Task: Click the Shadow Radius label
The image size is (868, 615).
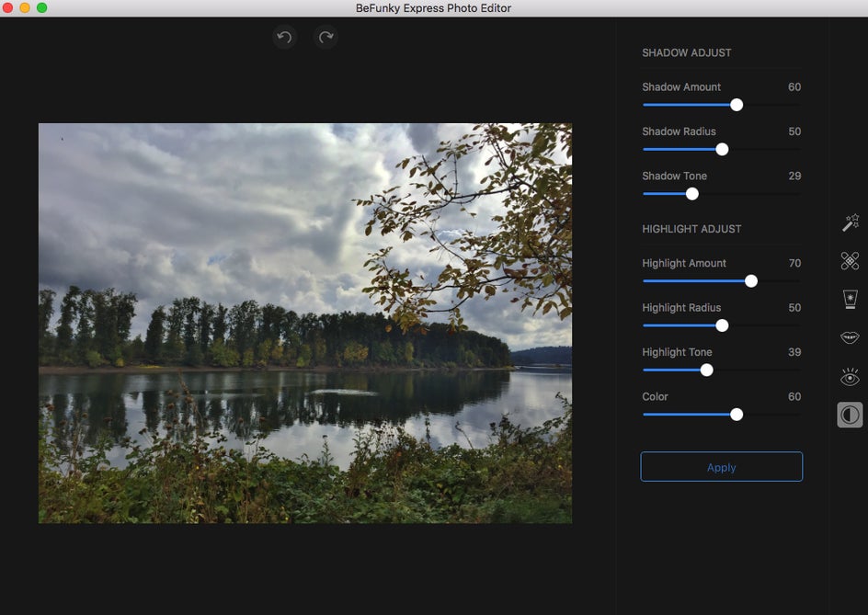Action: 679,131
